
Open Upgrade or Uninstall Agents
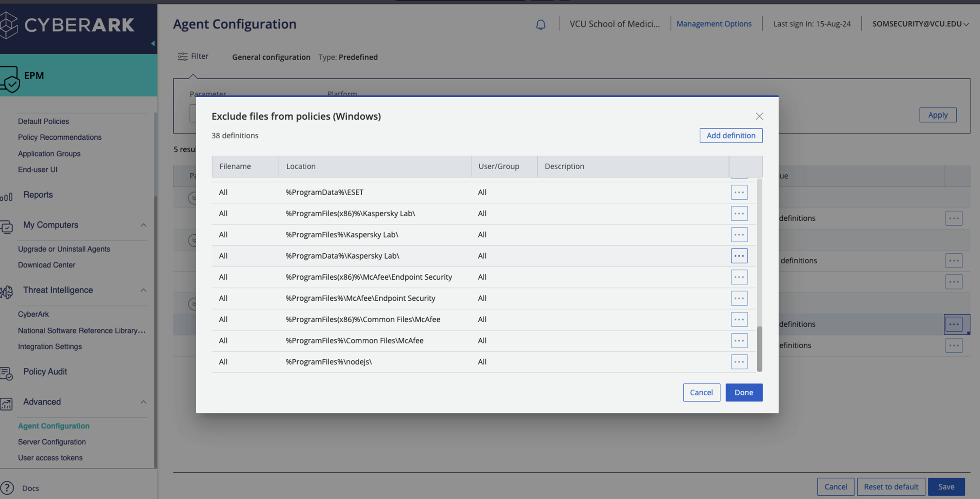click(64, 249)
